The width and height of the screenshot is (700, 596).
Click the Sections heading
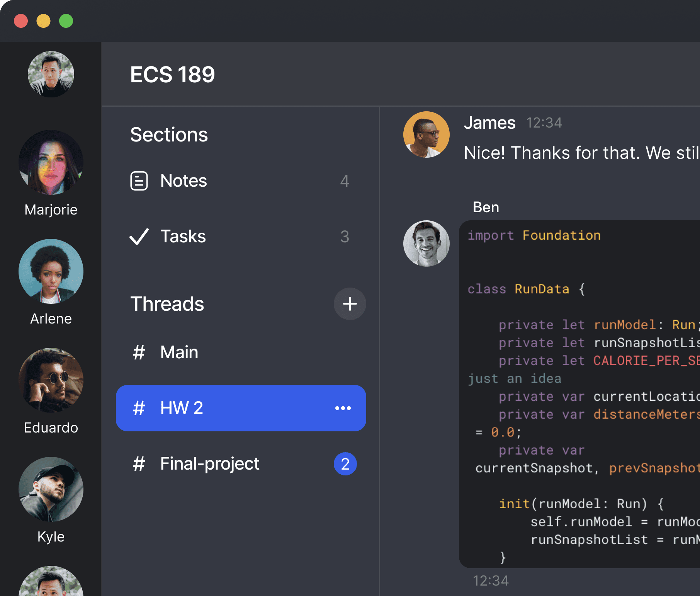click(169, 135)
